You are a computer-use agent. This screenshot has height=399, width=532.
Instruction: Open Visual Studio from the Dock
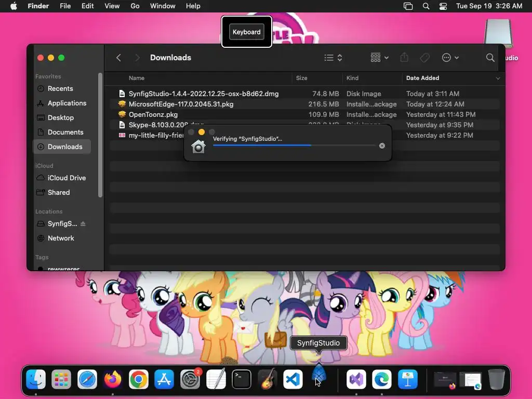pyautogui.click(x=356, y=379)
